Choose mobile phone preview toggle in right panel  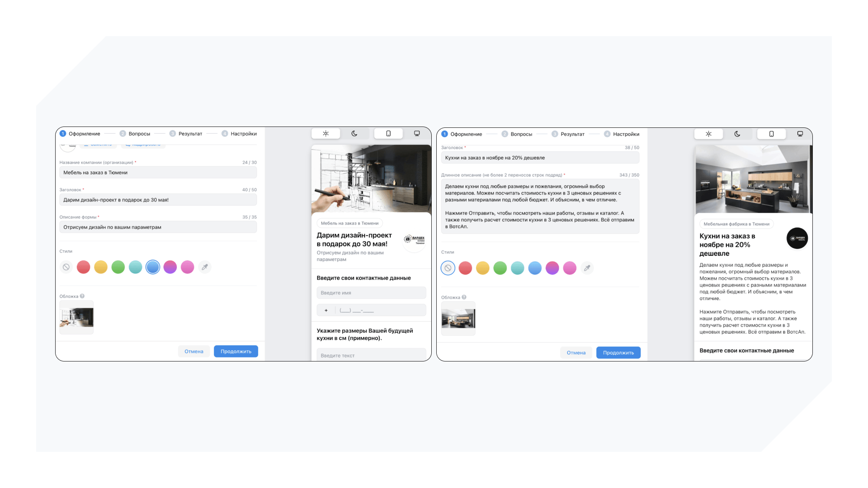(x=771, y=134)
